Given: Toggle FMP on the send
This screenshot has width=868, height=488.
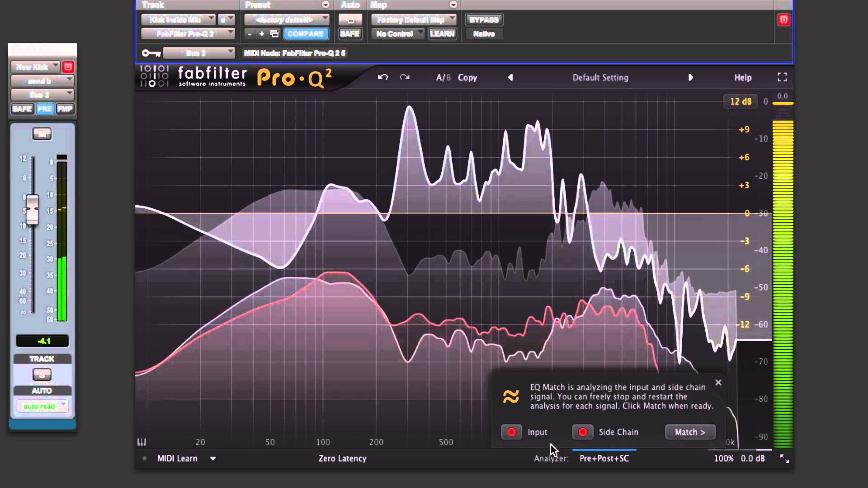Looking at the screenshot, I should 65,109.
